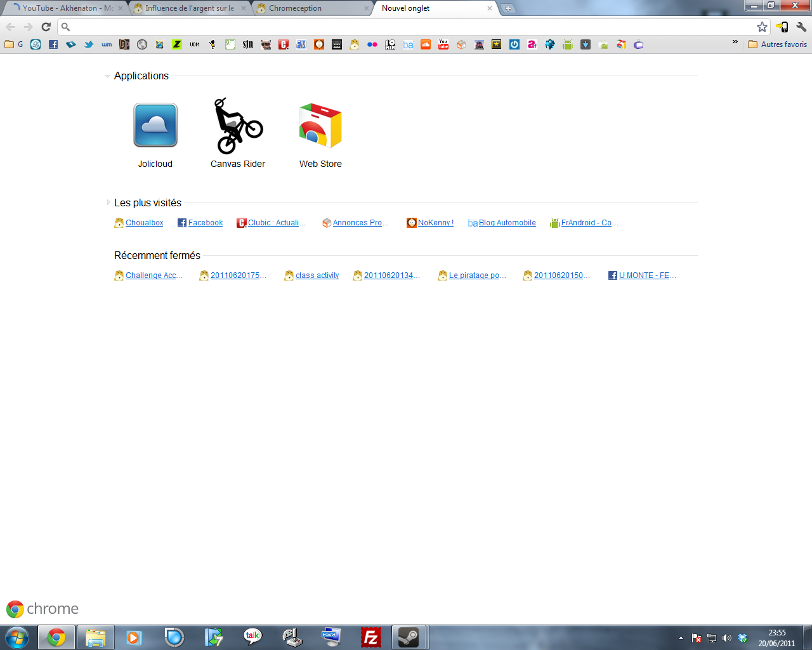Bookmark this page with the star
Screen dimensions: 812x650
762,27
